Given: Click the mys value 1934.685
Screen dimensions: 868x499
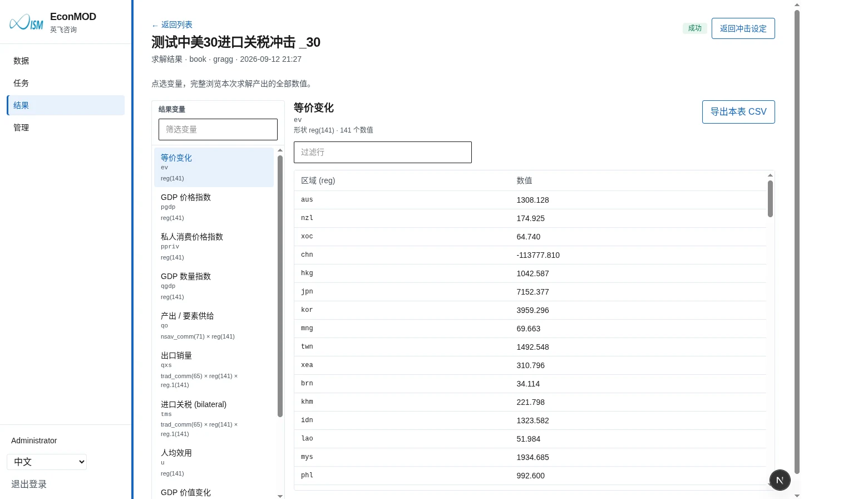Looking at the screenshot, I should [x=532, y=457].
